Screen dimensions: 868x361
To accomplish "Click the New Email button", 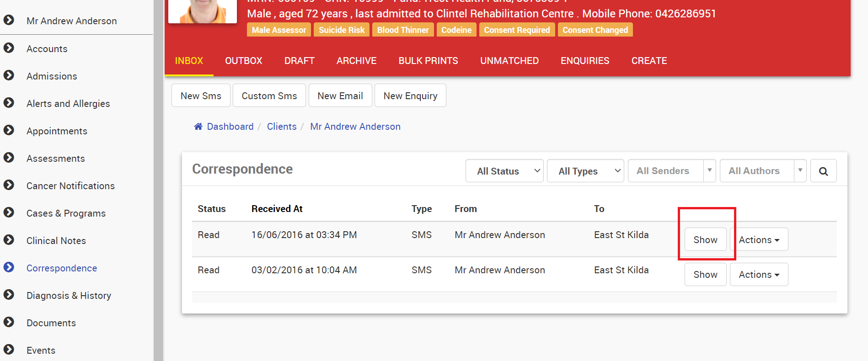I will coord(340,96).
